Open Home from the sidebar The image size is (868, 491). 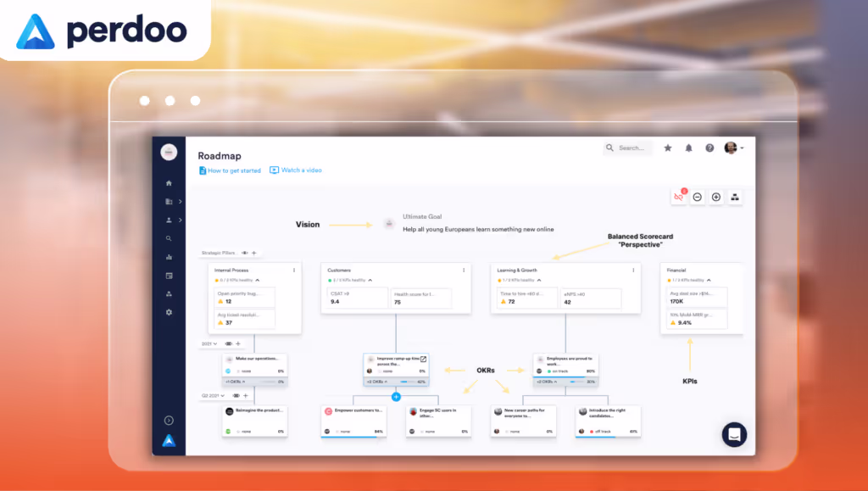(x=169, y=183)
